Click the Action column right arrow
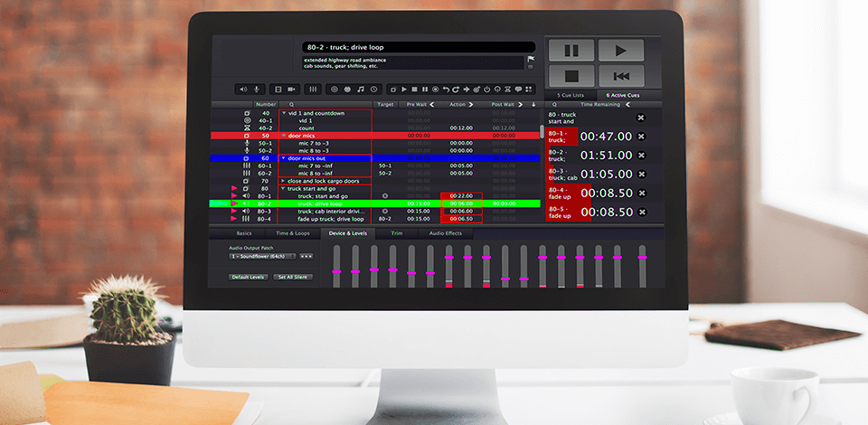This screenshot has width=868, height=425. [x=471, y=104]
